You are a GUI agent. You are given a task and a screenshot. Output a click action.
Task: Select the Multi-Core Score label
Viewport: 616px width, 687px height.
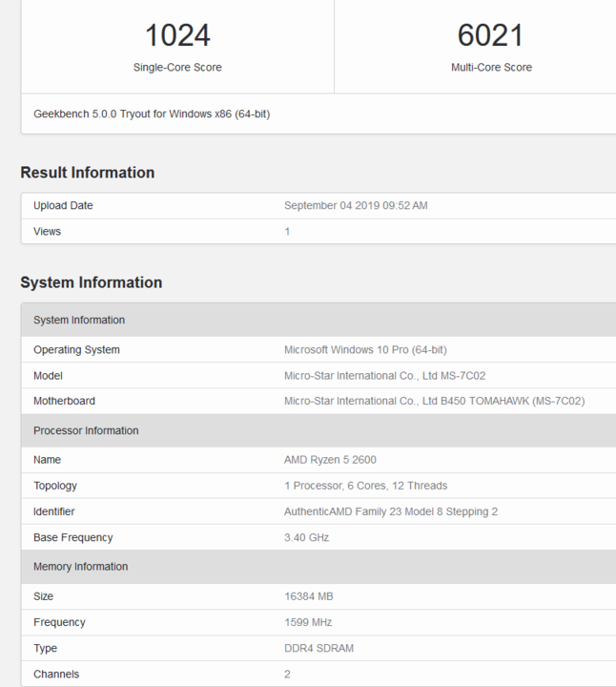491,68
